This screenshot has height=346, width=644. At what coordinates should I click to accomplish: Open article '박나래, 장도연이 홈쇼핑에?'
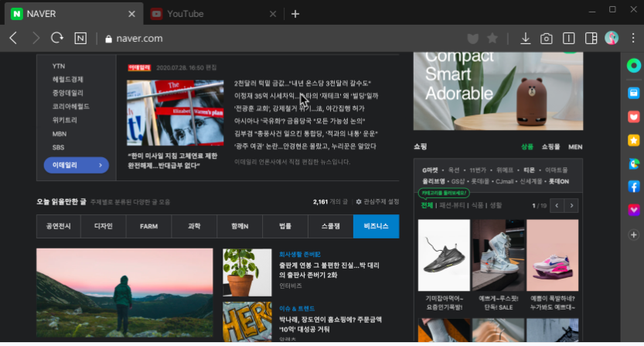(x=331, y=324)
